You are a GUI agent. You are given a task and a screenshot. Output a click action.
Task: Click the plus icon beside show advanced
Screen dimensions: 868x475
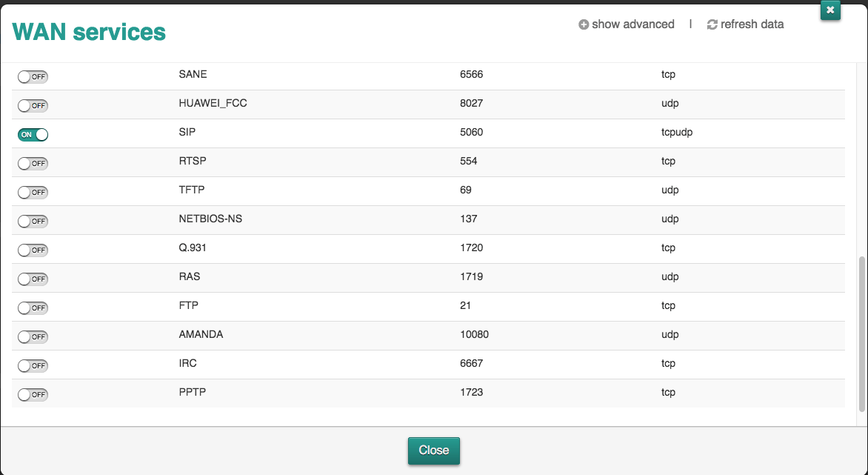pos(584,24)
